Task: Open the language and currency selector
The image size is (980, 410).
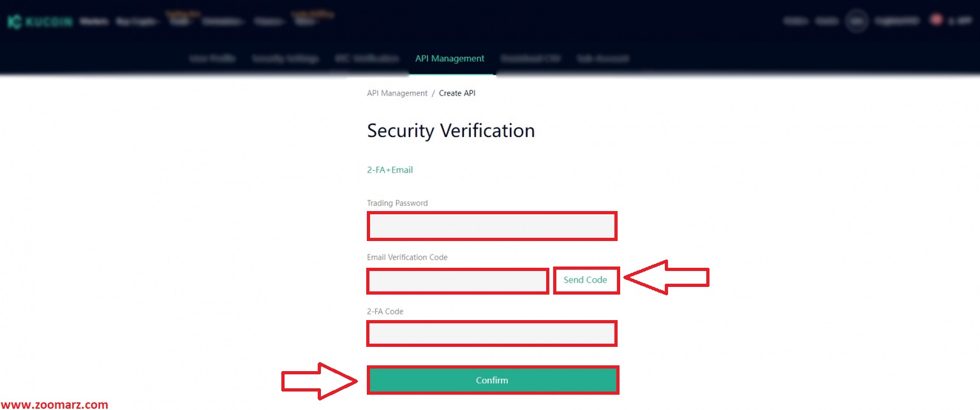Action: 897,21
